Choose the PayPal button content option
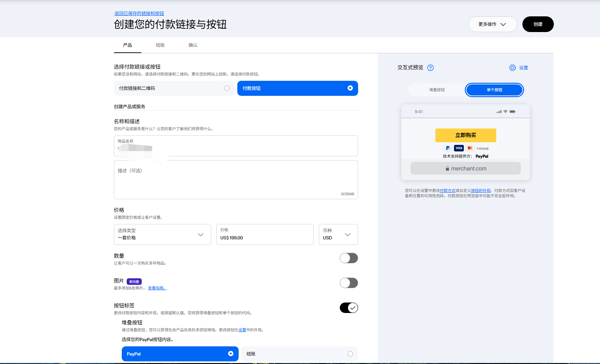600x364 pixels. [x=180, y=354]
